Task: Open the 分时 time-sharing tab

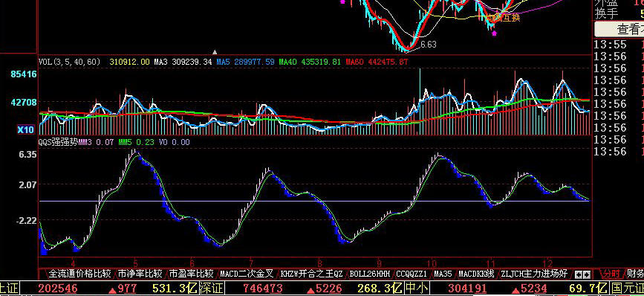Action: coord(611,274)
